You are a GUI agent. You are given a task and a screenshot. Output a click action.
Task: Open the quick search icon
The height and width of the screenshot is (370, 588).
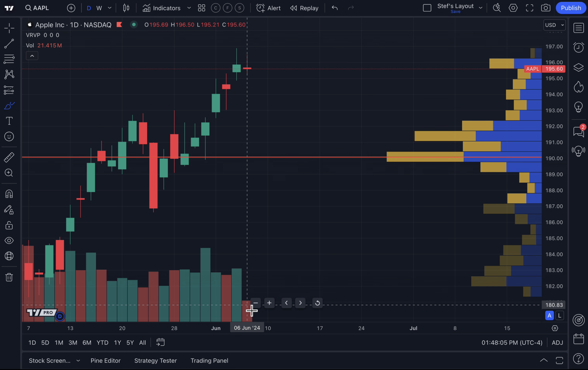[496, 8]
